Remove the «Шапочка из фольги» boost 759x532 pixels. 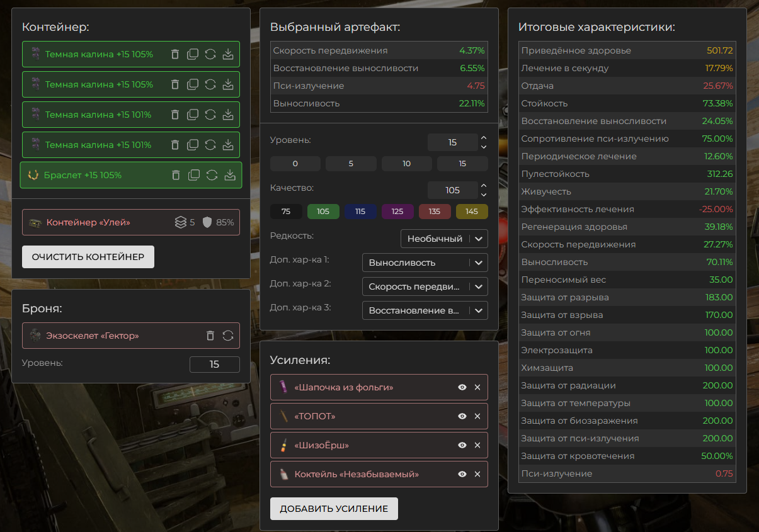(x=477, y=387)
